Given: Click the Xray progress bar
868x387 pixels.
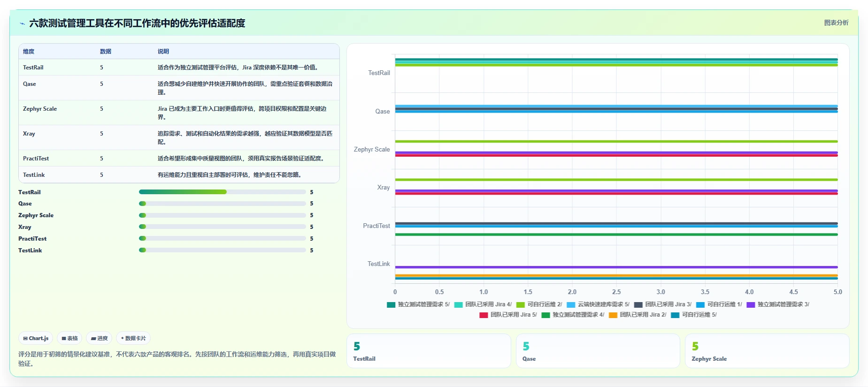Looking at the screenshot, I should pyautogui.click(x=223, y=227).
